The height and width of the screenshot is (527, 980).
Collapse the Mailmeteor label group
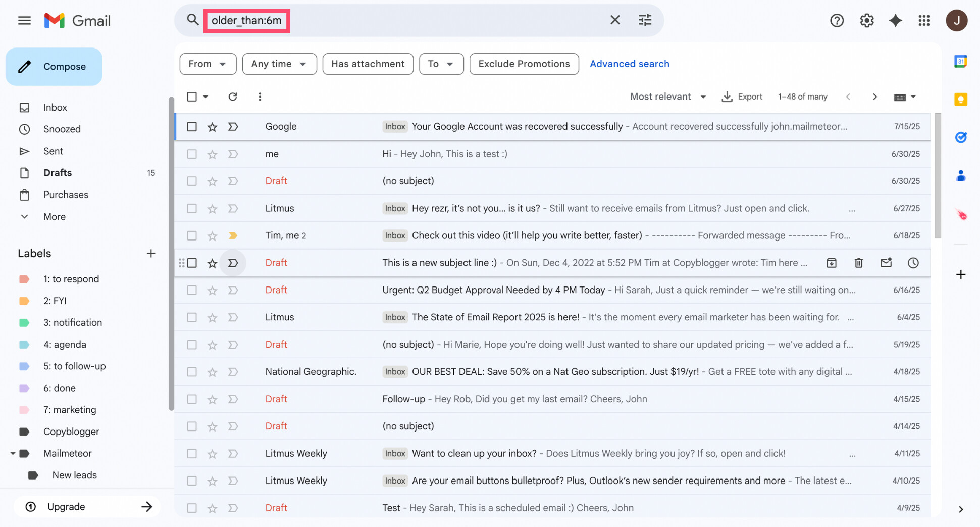click(x=14, y=453)
